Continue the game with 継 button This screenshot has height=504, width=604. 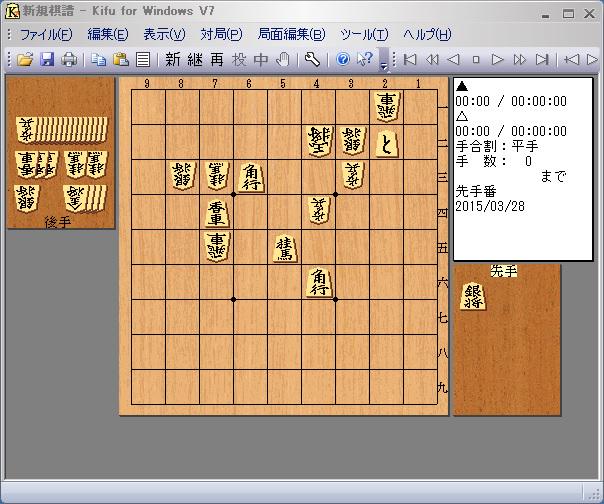pos(195,59)
